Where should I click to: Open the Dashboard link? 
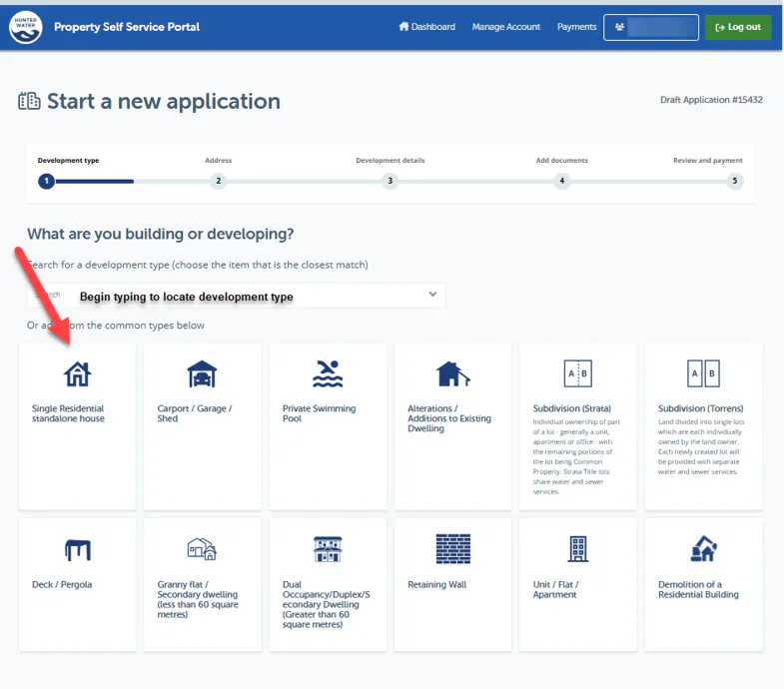pyautogui.click(x=427, y=27)
